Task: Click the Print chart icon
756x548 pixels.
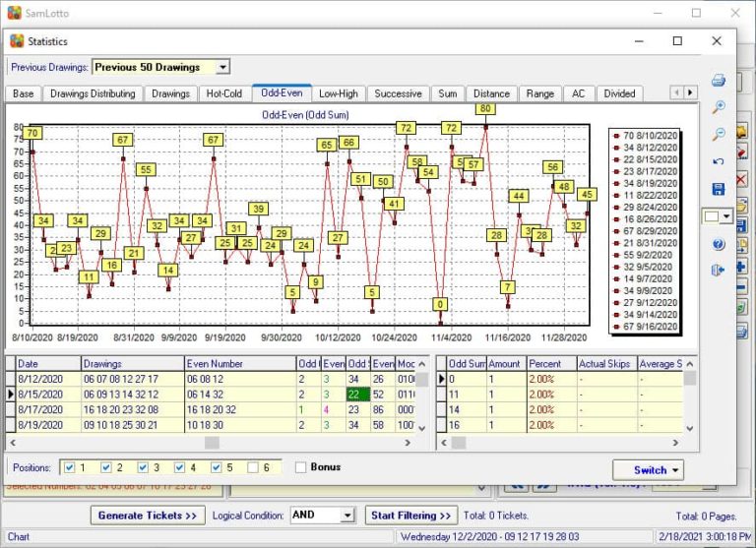Action: (x=718, y=81)
